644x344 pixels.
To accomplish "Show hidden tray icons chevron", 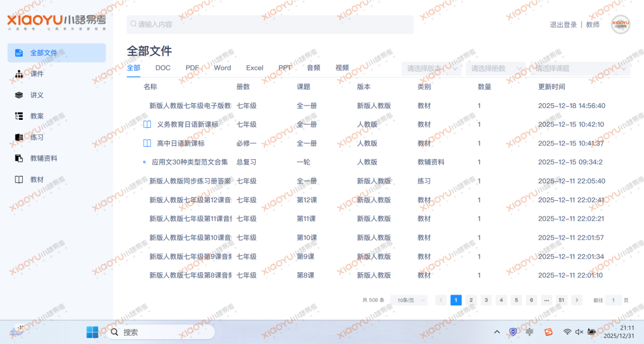I will [x=497, y=331].
